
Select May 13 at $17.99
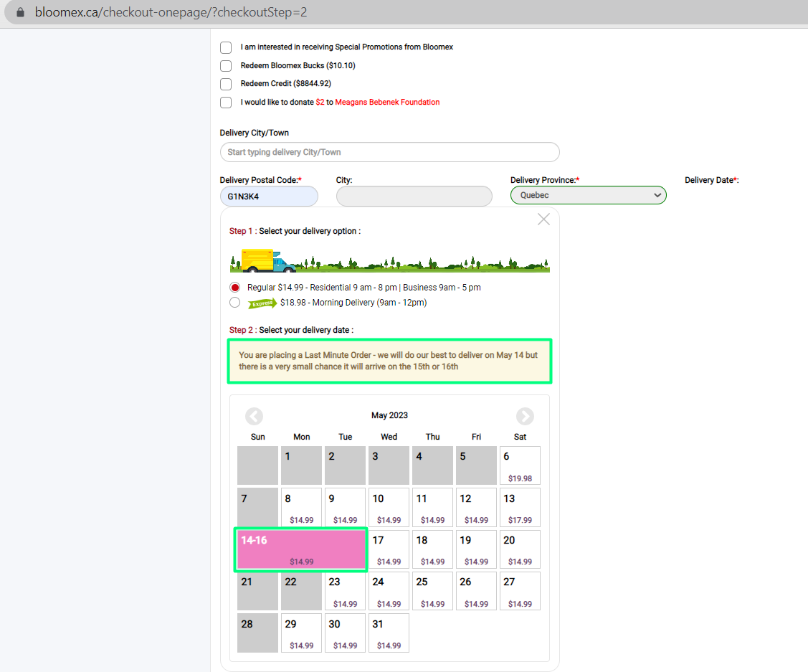tap(520, 508)
